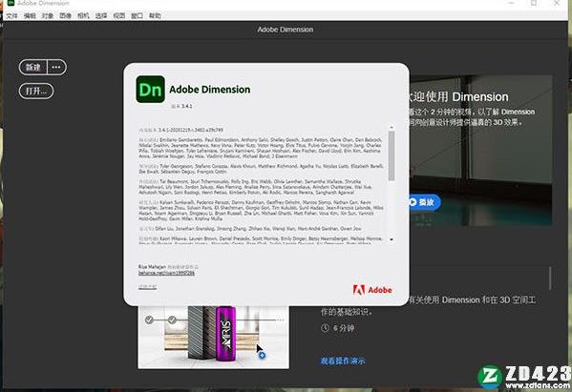Screen dimensions: 572x392
Task: Click the 打开... (Open) button
Action: point(36,91)
